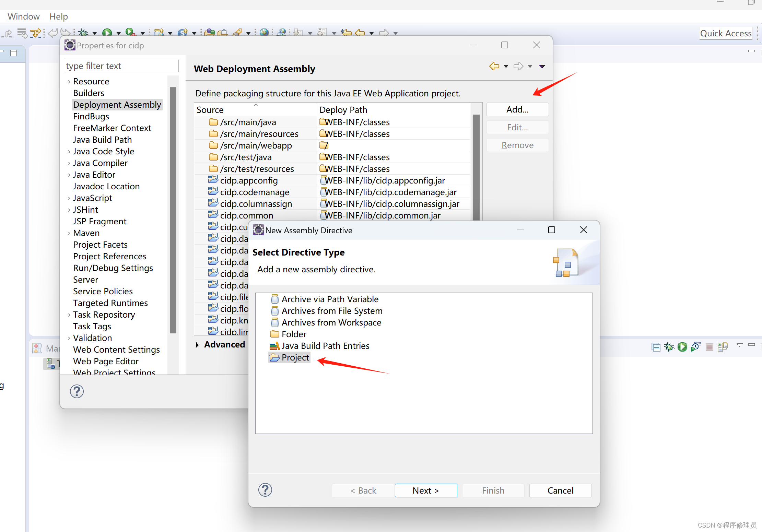Screen dimensions: 762x532
Task: Open help in Properties for cidp dialog
Action: (77, 391)
